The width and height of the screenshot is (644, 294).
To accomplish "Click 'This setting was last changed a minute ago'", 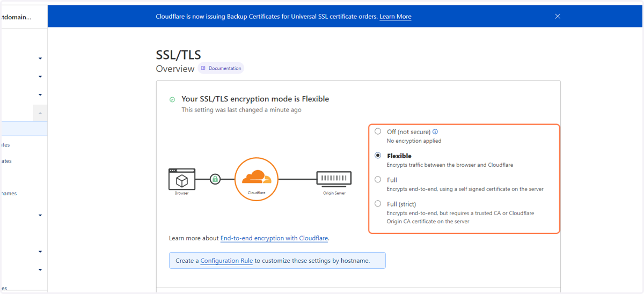I will (x=241, y=110).
